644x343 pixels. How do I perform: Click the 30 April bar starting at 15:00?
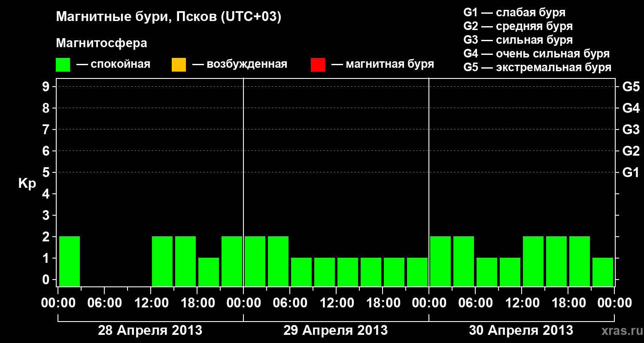tap(556, 261)
